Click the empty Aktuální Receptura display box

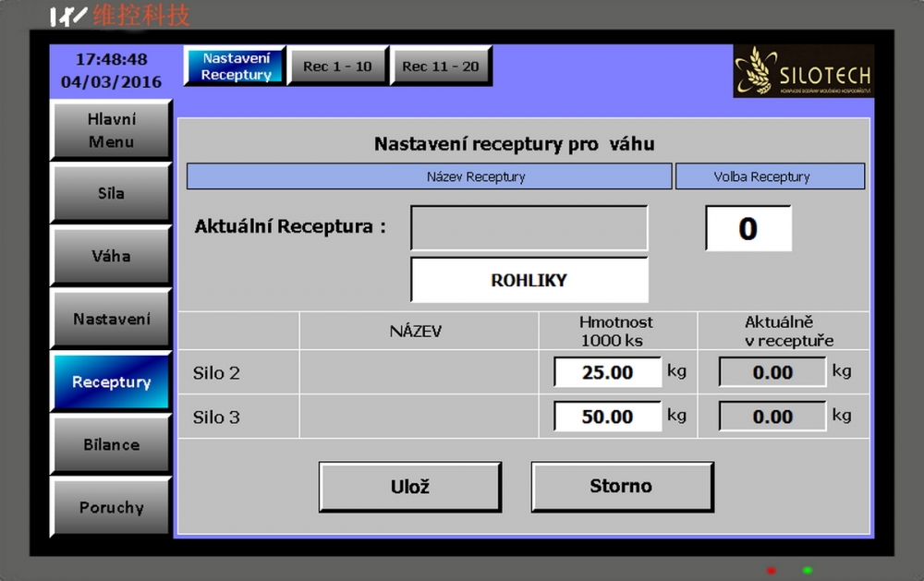pos(529,228)
